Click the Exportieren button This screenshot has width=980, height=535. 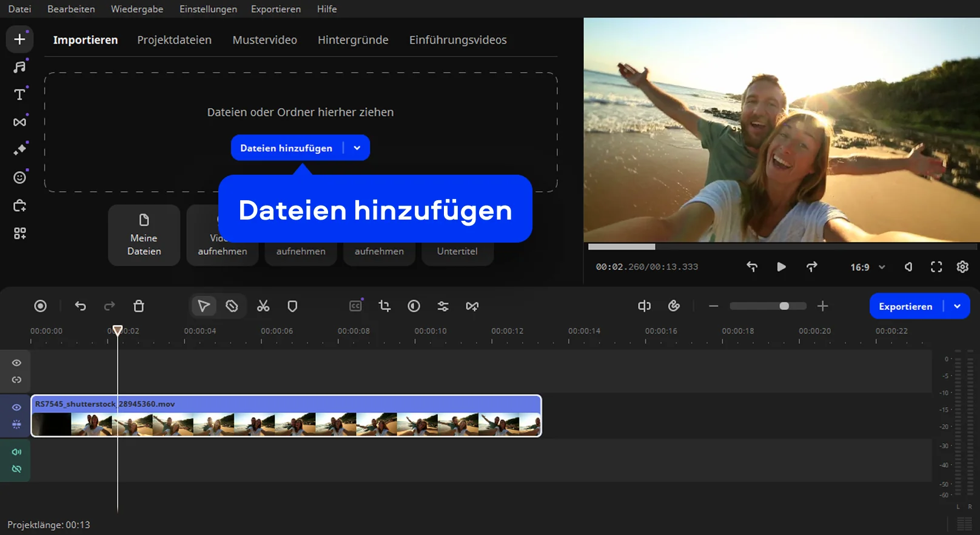click(905, 306)
